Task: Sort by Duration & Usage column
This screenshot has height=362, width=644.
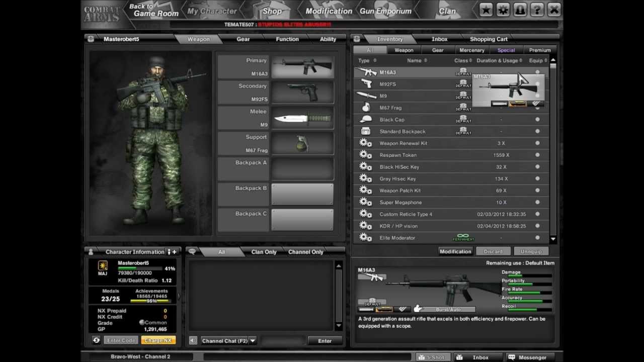Action: (x=499, y=60)
